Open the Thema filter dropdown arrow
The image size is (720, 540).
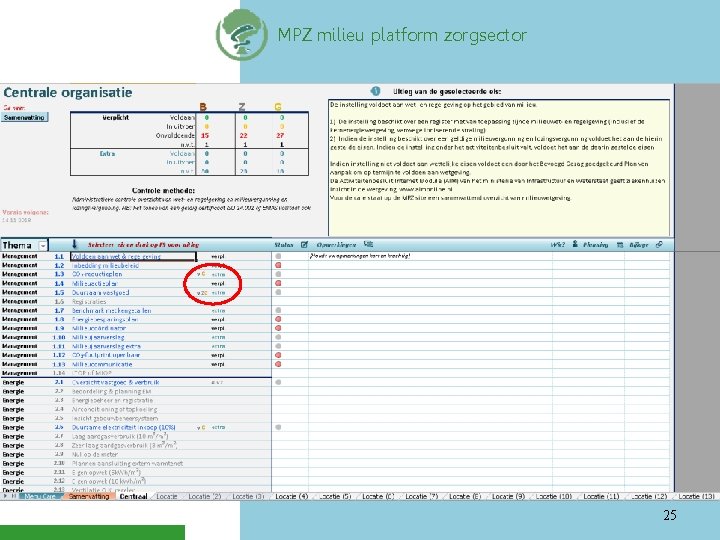[43, 246]
